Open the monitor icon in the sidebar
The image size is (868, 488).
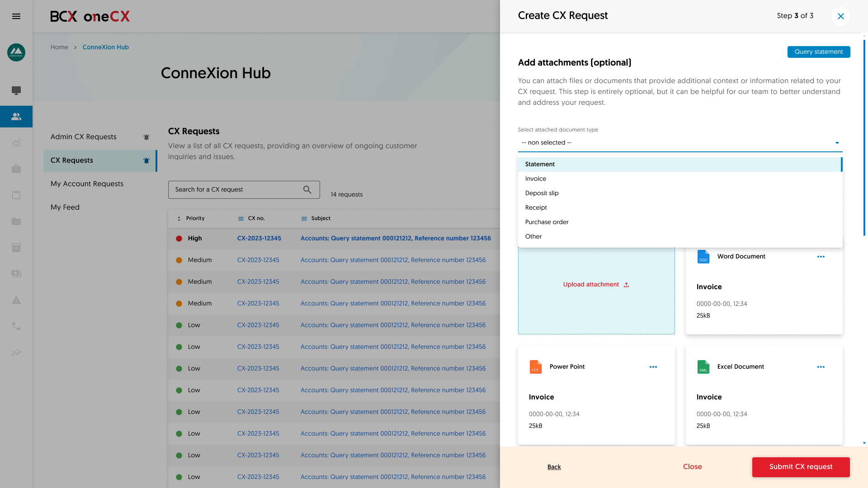[x=16, y=90]
